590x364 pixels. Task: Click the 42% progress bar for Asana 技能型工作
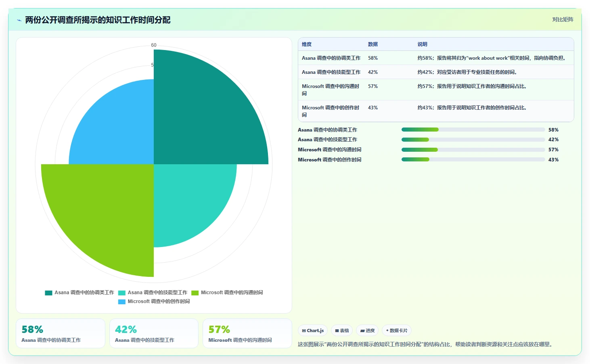[473, 140]
